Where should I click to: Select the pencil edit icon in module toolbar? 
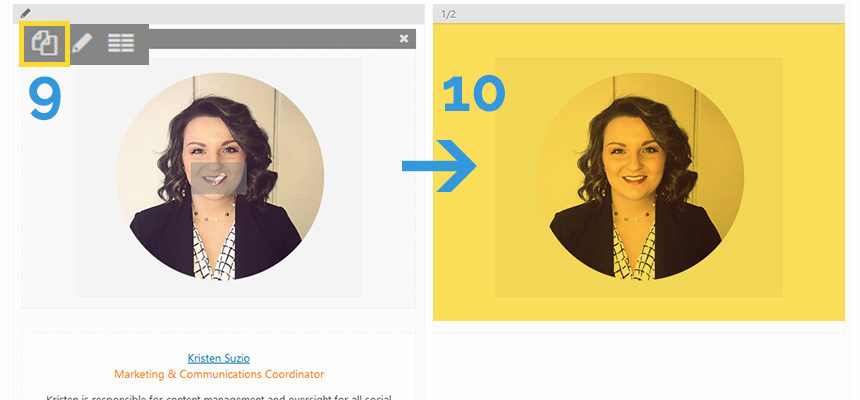coord(82,43)
